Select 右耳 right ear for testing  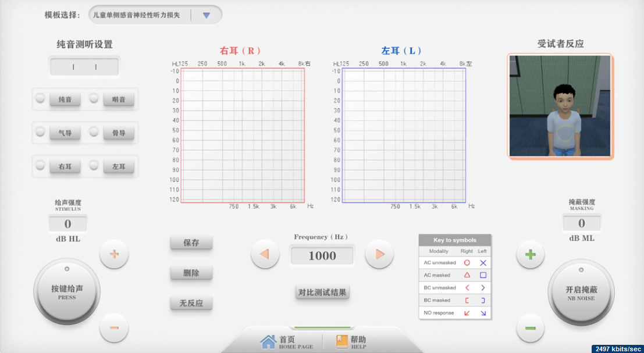click(65, 166)
